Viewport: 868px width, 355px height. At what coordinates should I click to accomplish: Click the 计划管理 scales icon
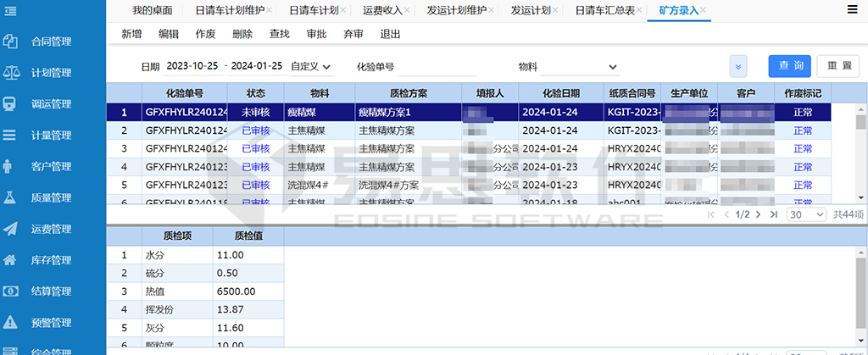pyautogui.click(x=11, y=73)
